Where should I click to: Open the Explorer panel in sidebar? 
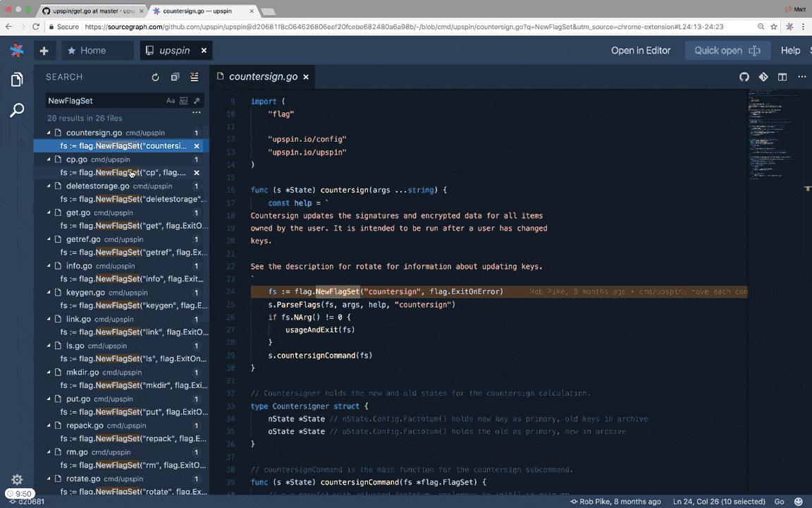(x=17, y=80)
